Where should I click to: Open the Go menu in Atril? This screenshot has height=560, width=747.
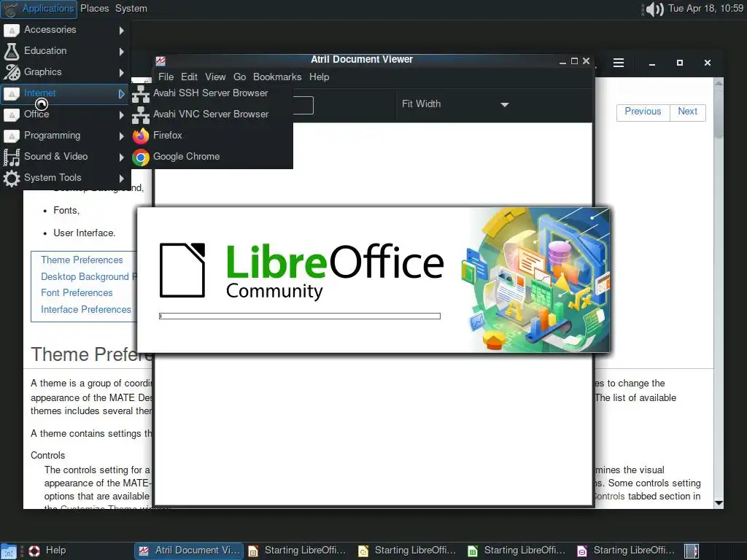239,77
